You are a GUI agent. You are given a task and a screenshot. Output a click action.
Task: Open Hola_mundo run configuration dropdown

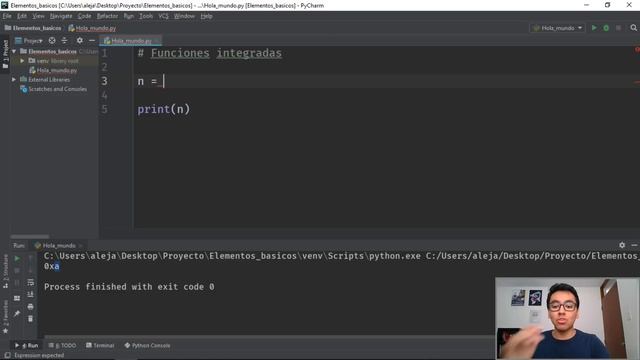pyautogui.click(x=558, y=28)
